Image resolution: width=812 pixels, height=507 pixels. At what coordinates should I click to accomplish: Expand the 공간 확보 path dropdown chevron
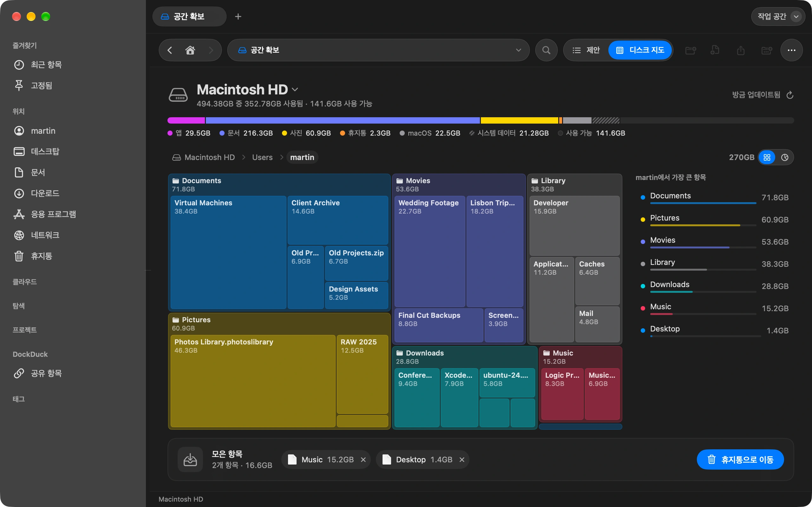(518, 50)
